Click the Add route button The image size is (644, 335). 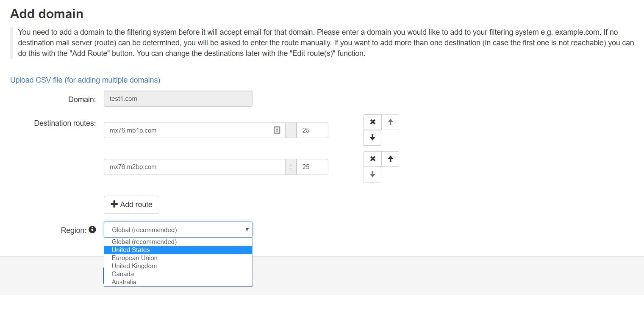tap(131, 205)
